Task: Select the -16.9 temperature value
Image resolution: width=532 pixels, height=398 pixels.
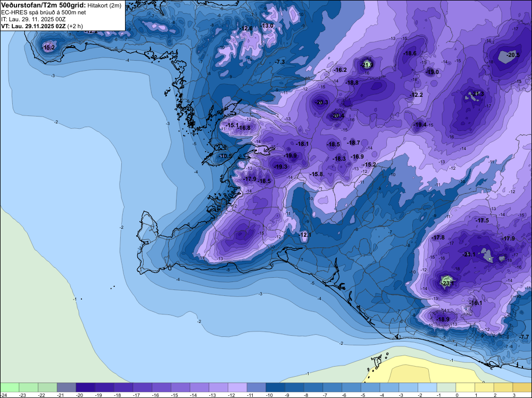Action: [x=358, y=156]
